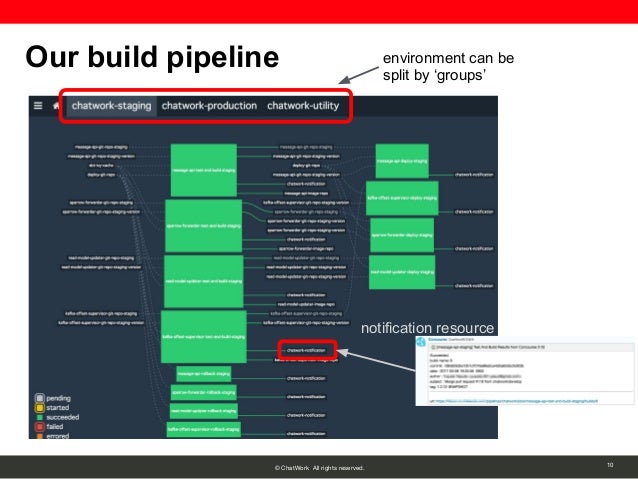The image size is (638, 479).
Task: Click chatwork-notification after message-api-deploy-staging
Action: pyautogui.click(x=474, y=175)
